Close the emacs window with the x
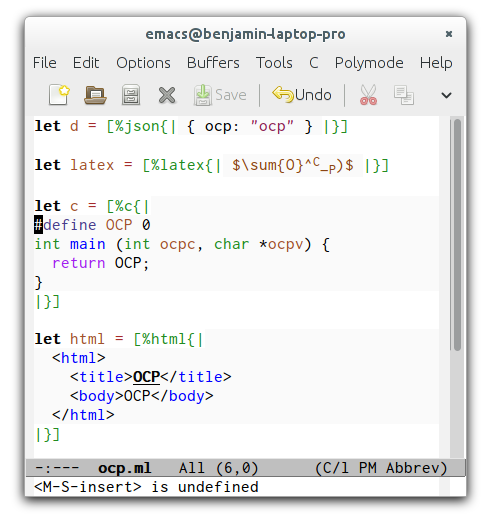Screen dimensions: 487x520 point(449,34)
